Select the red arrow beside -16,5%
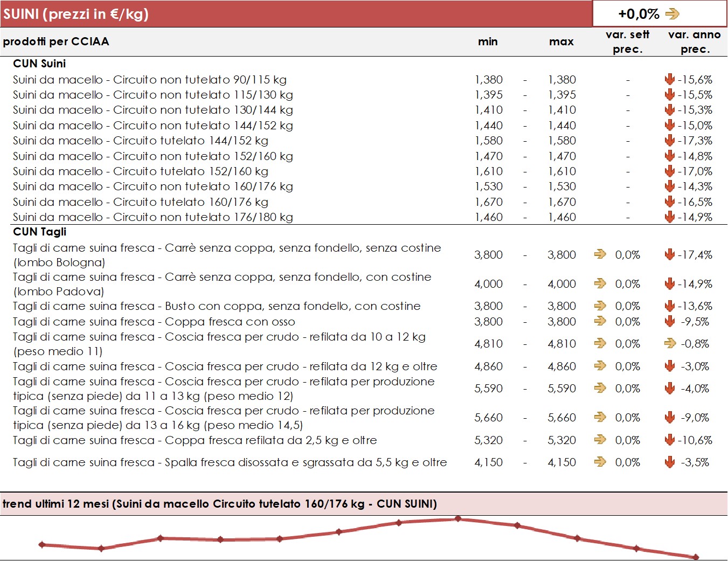The image size is (728, 561). point(670,202)
